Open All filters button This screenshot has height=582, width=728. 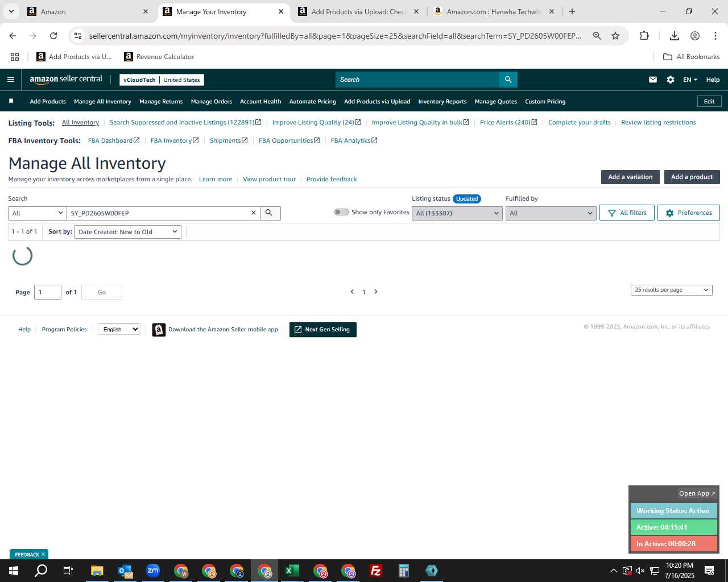click(x=627, y=213)
